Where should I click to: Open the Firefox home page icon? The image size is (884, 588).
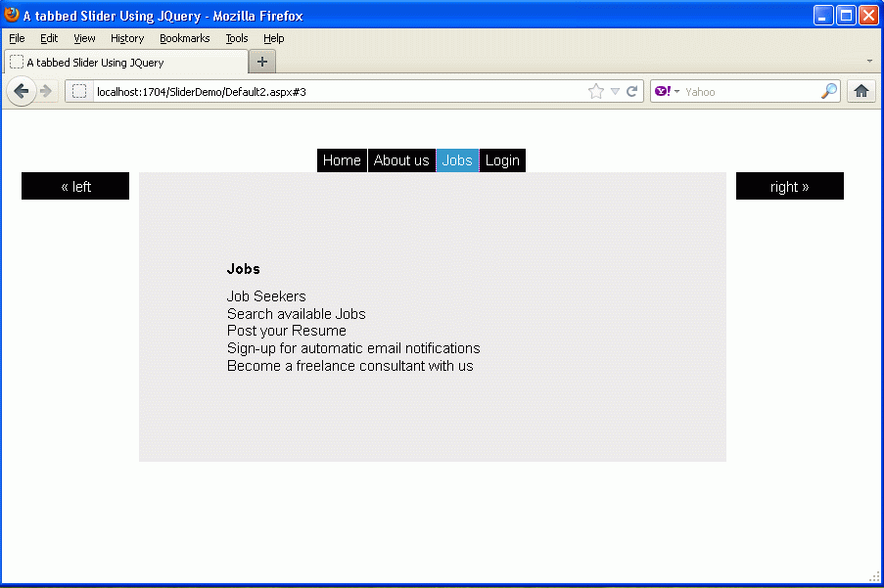[861, 91]
